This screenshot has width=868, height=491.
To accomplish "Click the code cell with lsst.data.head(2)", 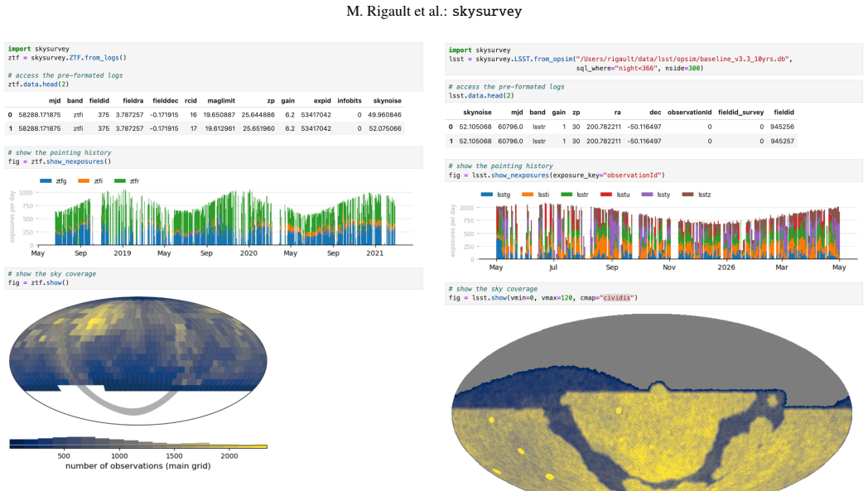I will pos(653,91).
